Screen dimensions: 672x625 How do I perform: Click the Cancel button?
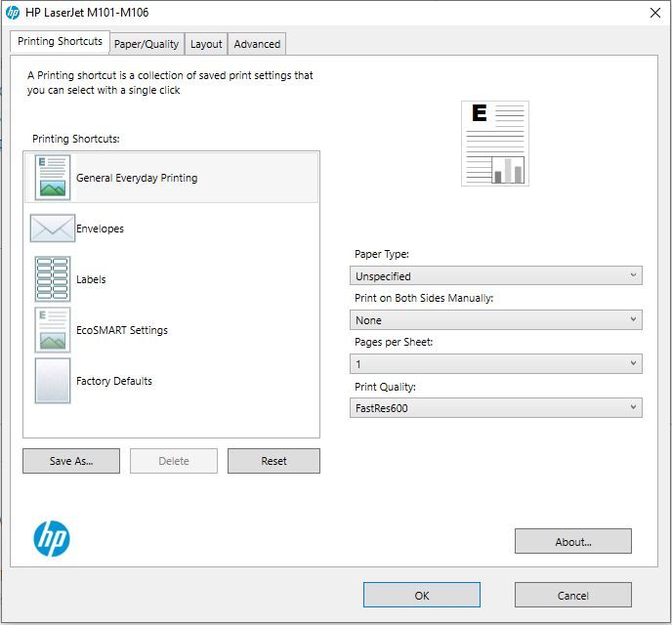pyautogui.click(x=572, y=595)
